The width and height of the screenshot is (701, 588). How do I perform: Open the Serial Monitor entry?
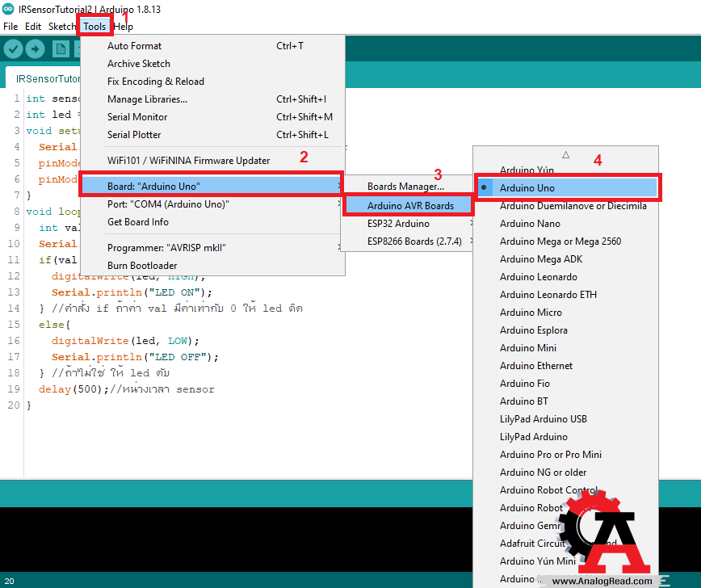212,117
